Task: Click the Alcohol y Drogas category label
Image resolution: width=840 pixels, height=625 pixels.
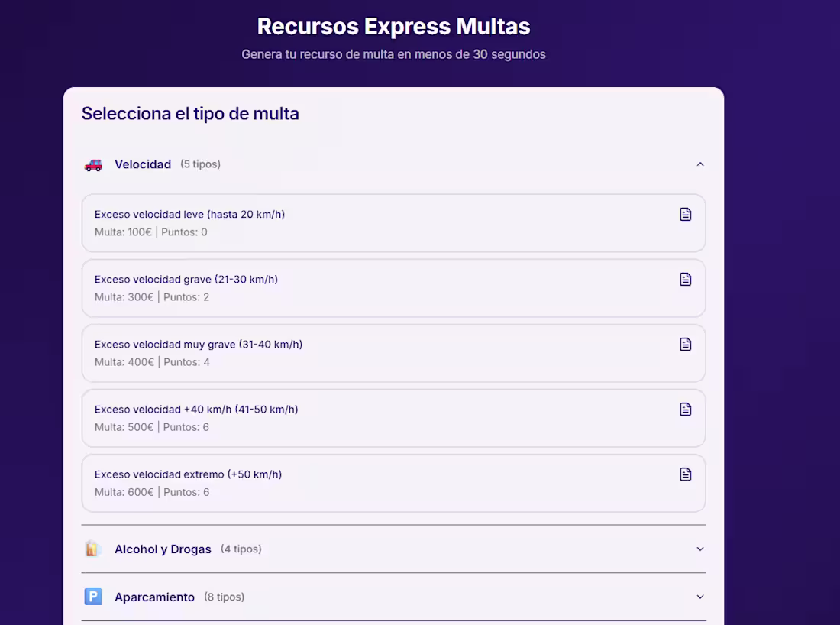Action: tap(163, 549)
